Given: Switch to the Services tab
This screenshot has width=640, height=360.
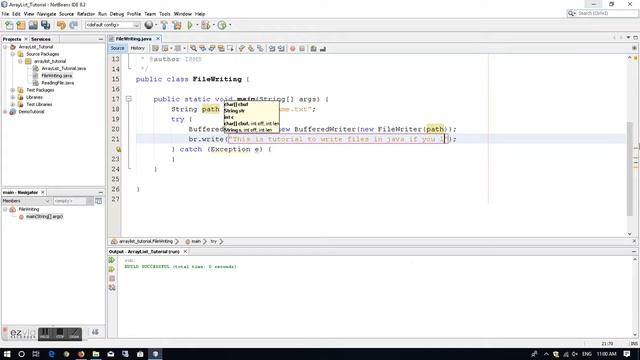Looking at the screenshot, I should [41, 39].
